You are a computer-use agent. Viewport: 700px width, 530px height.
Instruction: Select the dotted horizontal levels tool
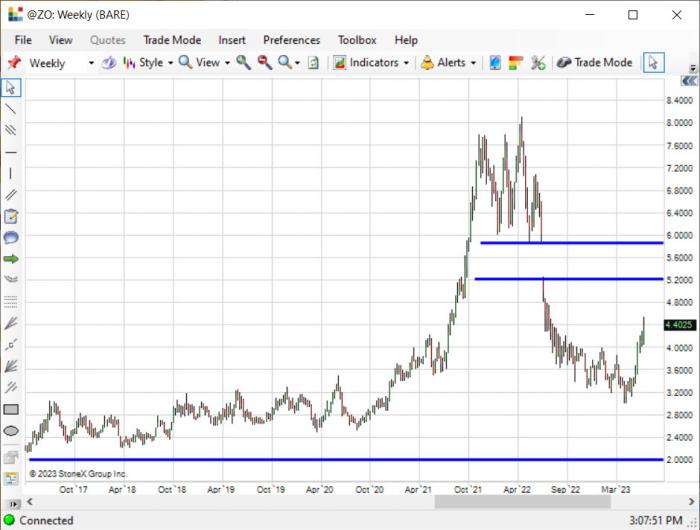tap(11, 302)
